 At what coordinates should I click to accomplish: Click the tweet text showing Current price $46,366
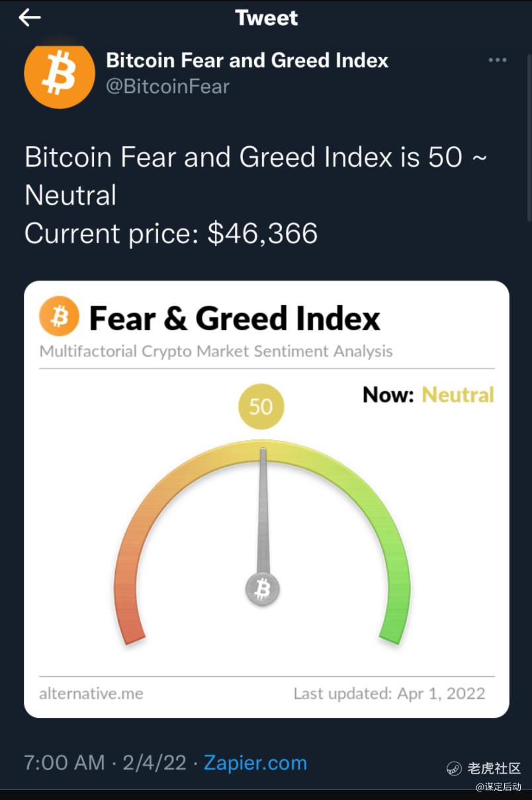171,234
